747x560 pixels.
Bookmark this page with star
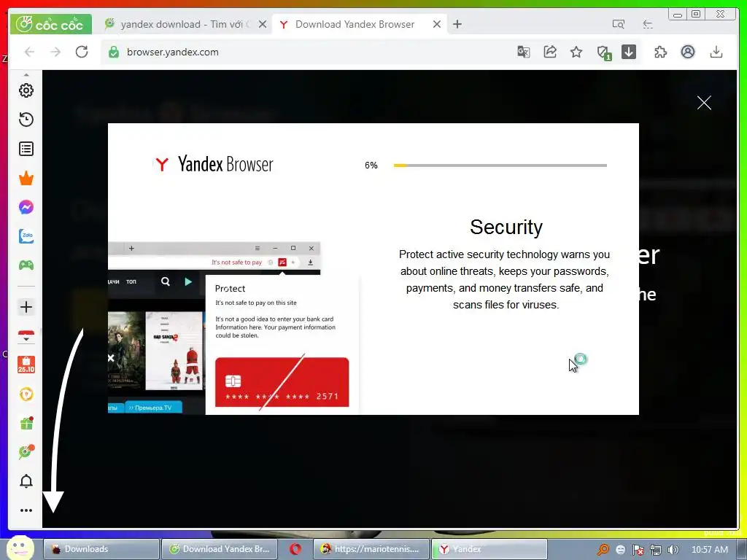point(576,52)
